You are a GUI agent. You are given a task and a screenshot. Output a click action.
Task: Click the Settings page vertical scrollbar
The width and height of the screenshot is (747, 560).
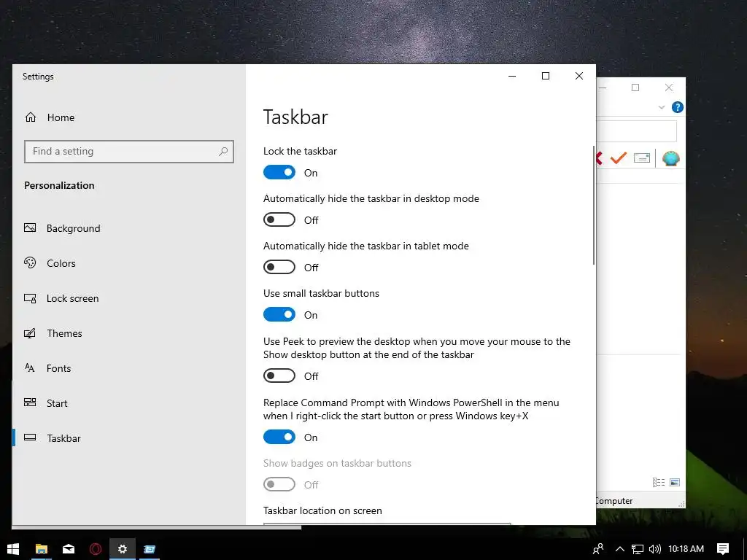coord(594,205)
